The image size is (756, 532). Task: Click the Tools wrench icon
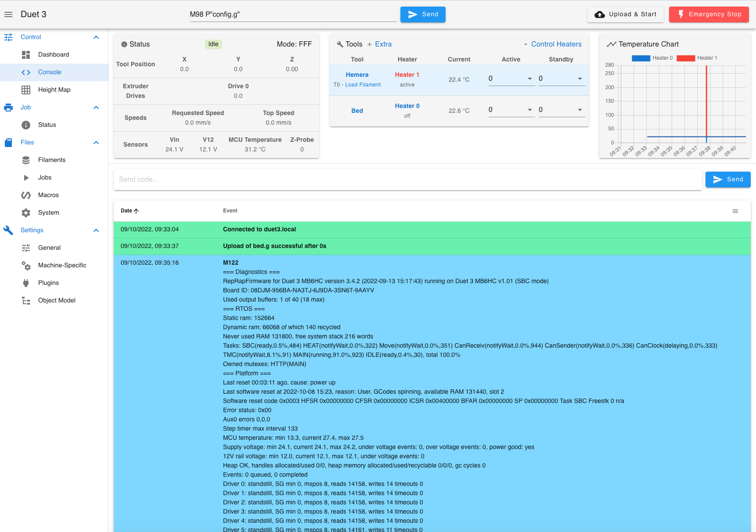(340, 44)
